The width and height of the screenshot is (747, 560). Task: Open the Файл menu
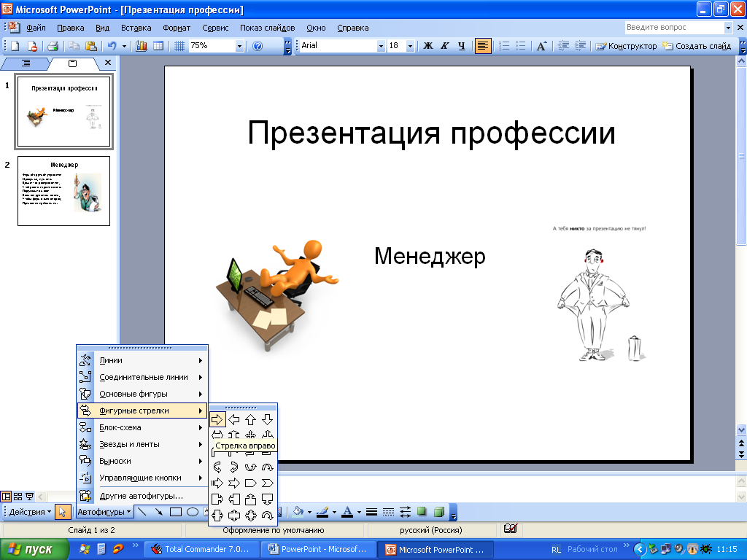coord(36,28)
